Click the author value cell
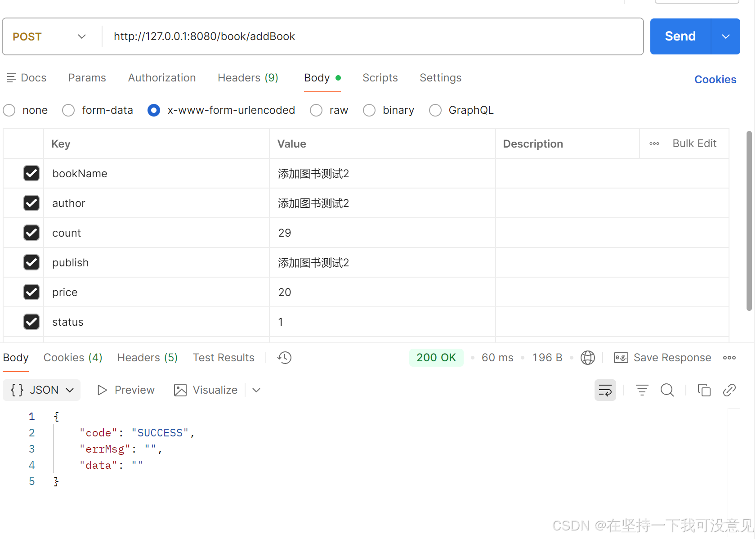Image resolution: width=756 pixels, height=539 pixels. pyautogui.click(x=382, y=203)
